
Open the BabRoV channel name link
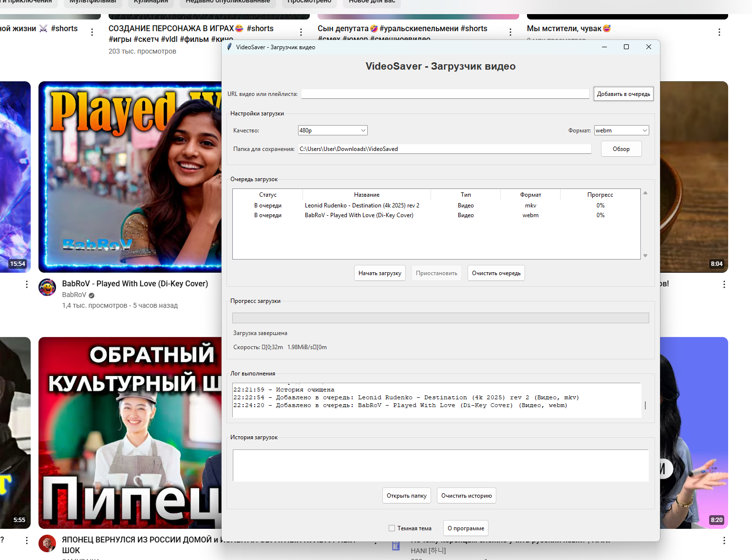pos(74,295)
